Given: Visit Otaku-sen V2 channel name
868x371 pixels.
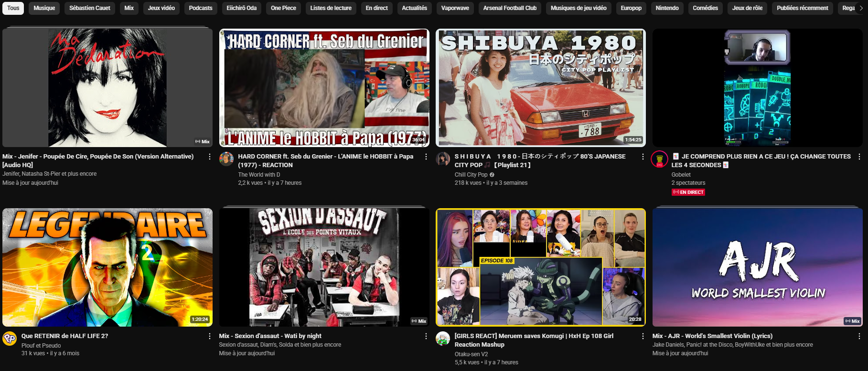Looking at the screenshot, I should click(x=471, y=354).
